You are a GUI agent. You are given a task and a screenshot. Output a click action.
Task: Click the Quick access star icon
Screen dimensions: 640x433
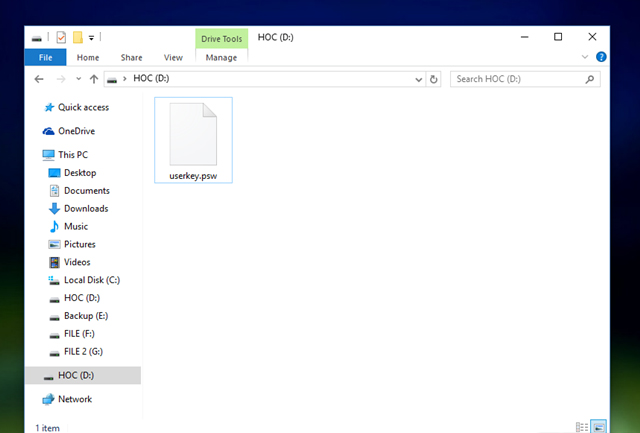click(49, 107)
